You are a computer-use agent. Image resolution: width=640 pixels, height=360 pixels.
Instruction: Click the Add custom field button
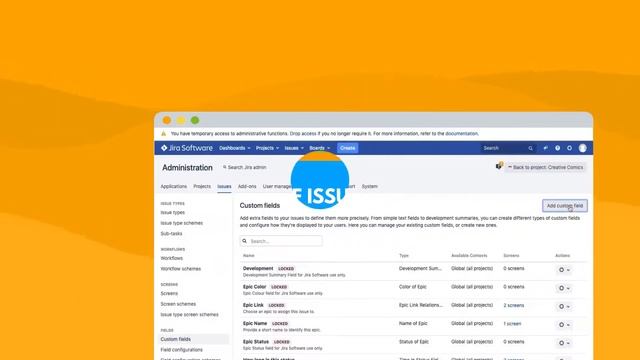[565, 206]
